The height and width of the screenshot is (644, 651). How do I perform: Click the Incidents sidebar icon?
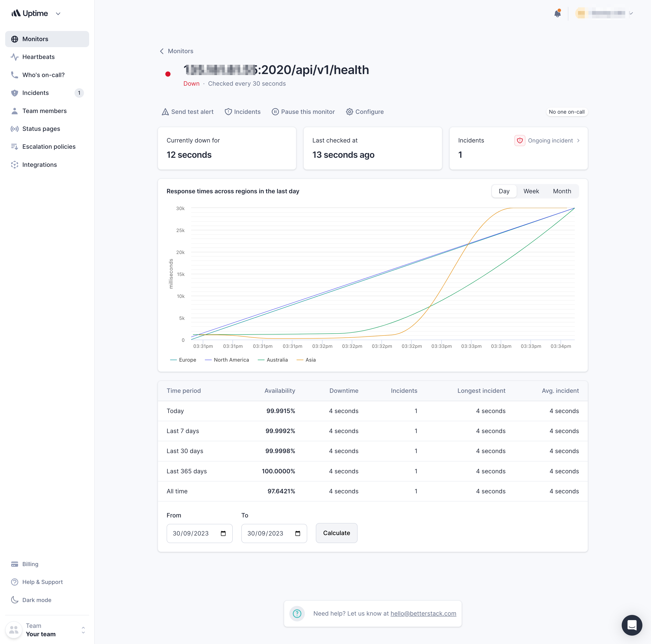click(15, 93)
